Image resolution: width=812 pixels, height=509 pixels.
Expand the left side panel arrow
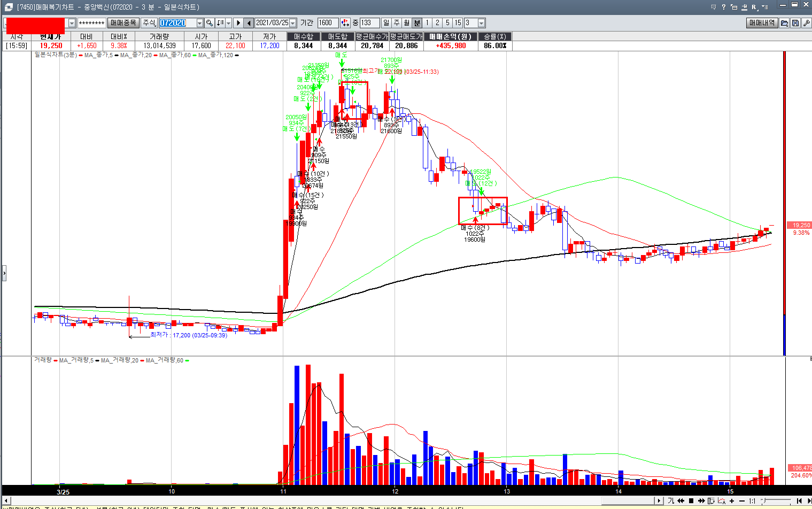point(4,273)
